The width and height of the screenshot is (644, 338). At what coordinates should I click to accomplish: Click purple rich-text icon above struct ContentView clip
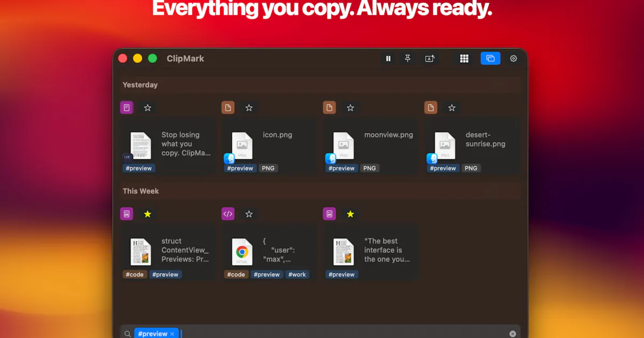tap(127, 214)
